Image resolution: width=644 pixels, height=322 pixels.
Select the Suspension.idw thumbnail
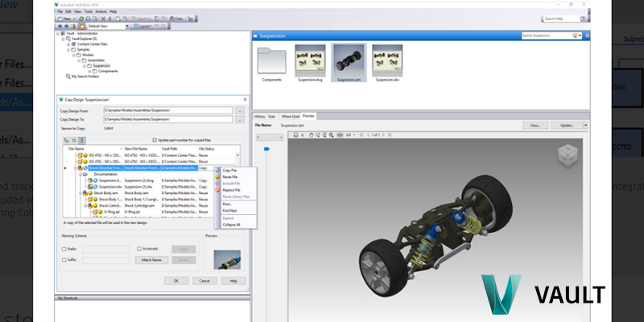(386, 61)
